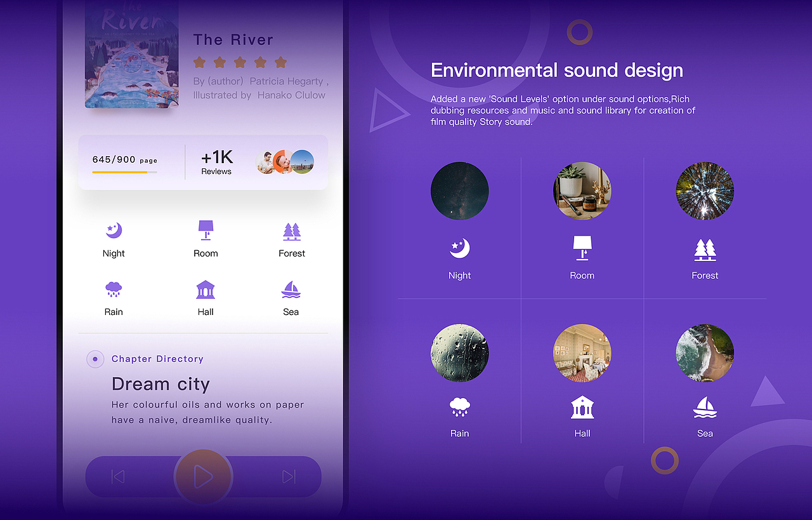
Task: Toggle the Chapter Directory radio indicator
Action: (x=95, y=359)
